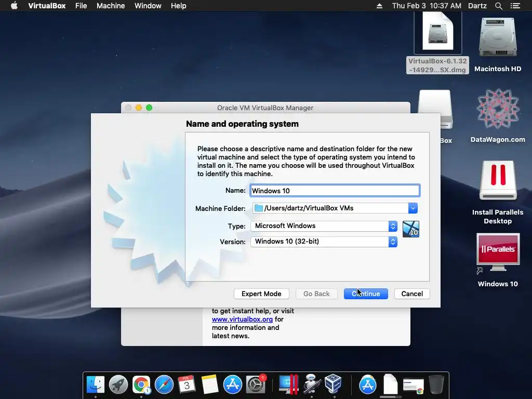Open the blank document dock icon
Image resolution: width=532 pixels, height=399 pixels.
390,384
